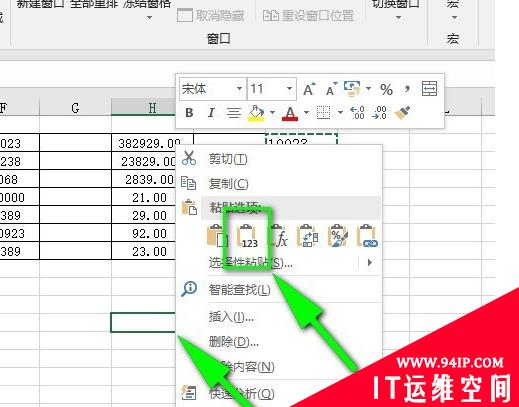This screenshot has height=407, width=519.
Task: Click 取消隐藏 button in ribbon
Action: [x=211, y=16]
